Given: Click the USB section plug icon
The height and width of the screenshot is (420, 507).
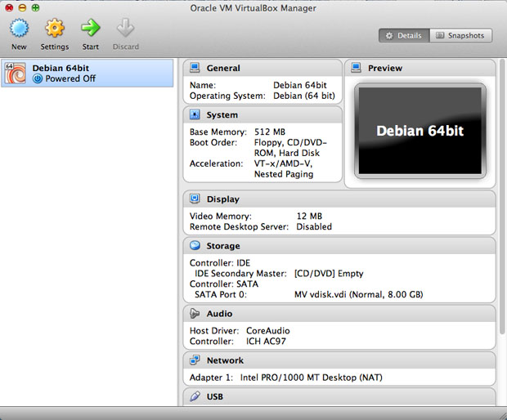Looking at the screenshot, I should [x=195, y=396].
